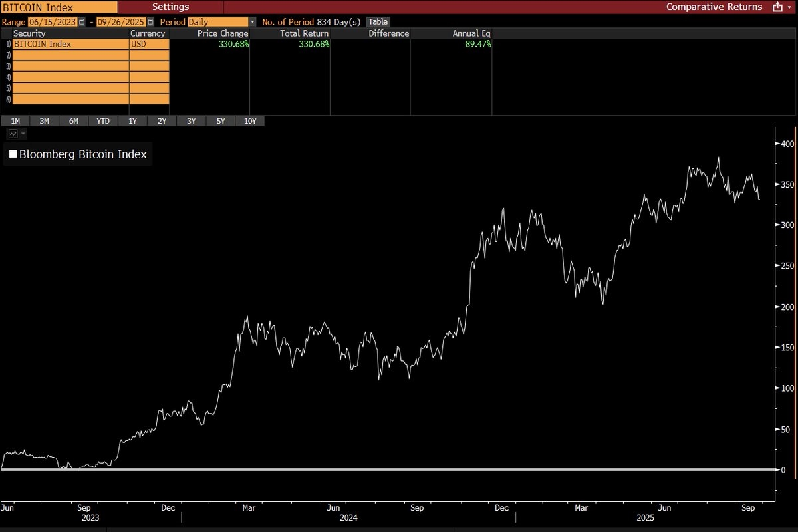
Task: Click the export/share icon
Action: click(777, 7)
